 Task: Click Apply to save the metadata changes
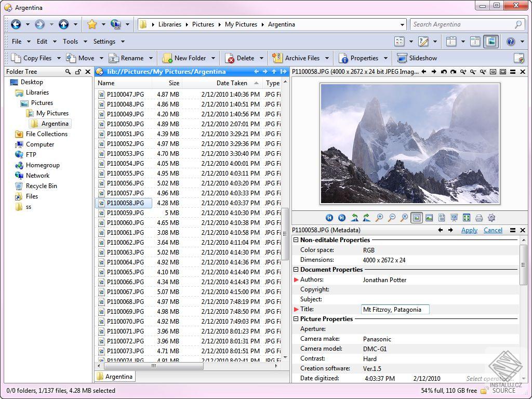[x=469, y=230]
